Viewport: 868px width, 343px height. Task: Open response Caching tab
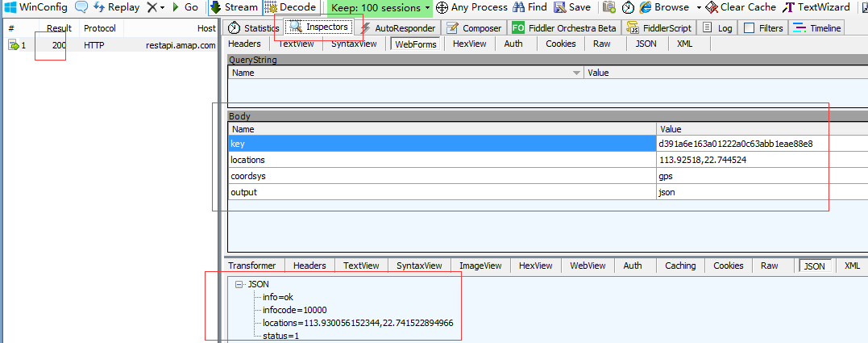(680, 266)
